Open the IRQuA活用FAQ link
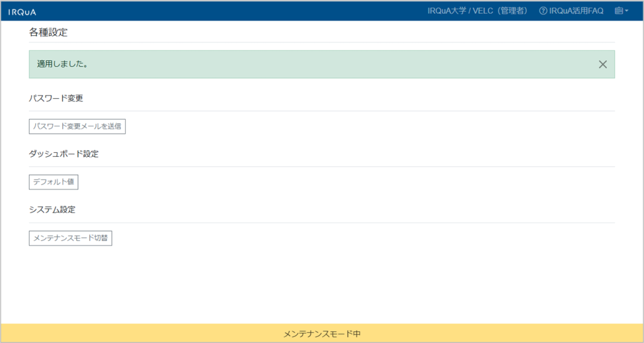The width and height of the screenshot is (644, 343). pos(576,11)
